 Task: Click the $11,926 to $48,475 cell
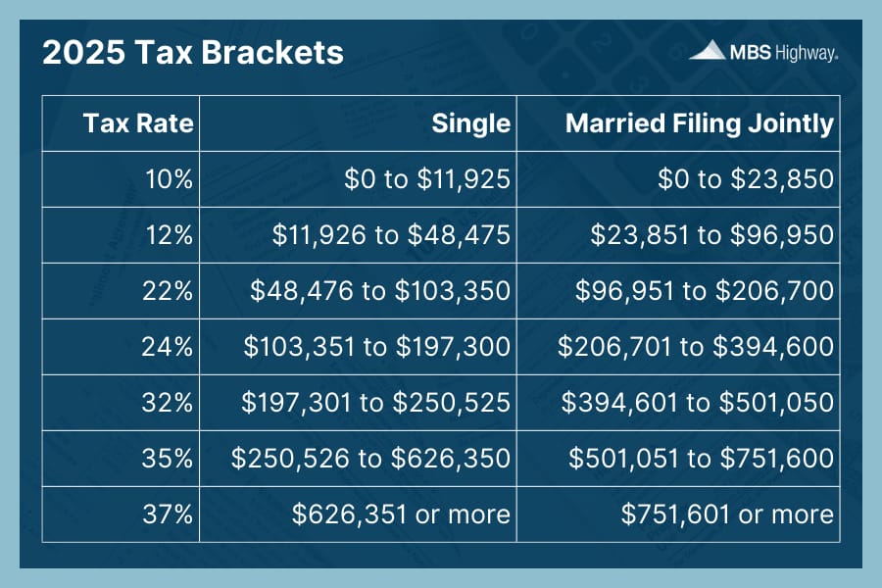(358, 234)
